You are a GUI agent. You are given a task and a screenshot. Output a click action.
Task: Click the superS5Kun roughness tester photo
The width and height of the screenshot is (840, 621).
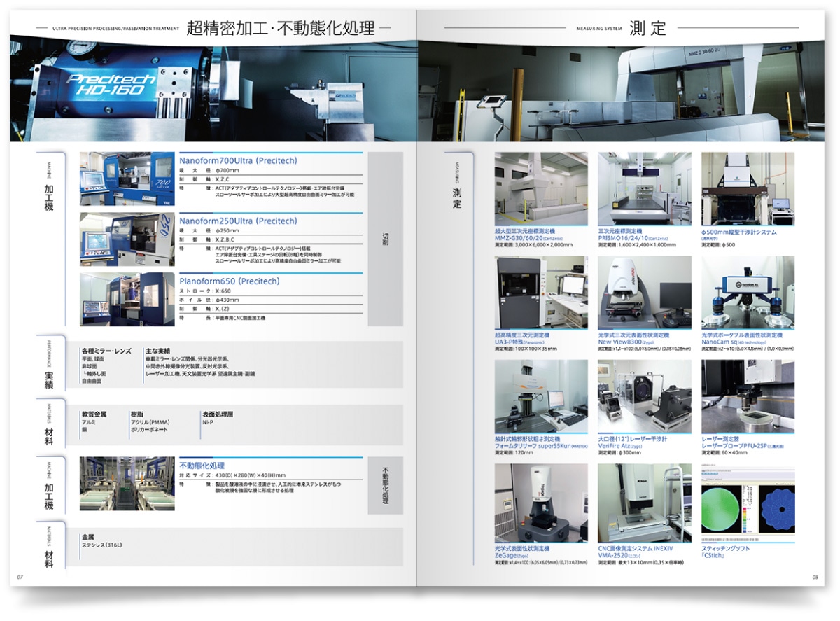click(x=541, y=396)
